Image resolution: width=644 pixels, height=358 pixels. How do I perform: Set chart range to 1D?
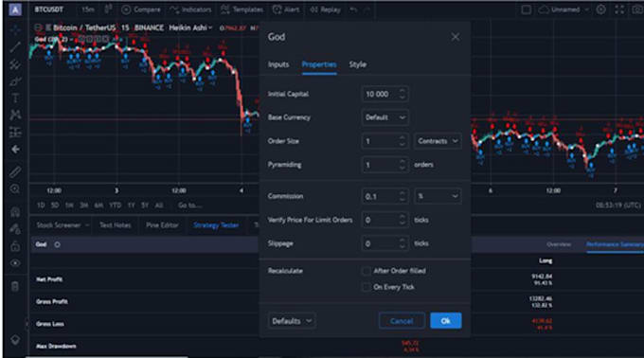pos(41,205)
